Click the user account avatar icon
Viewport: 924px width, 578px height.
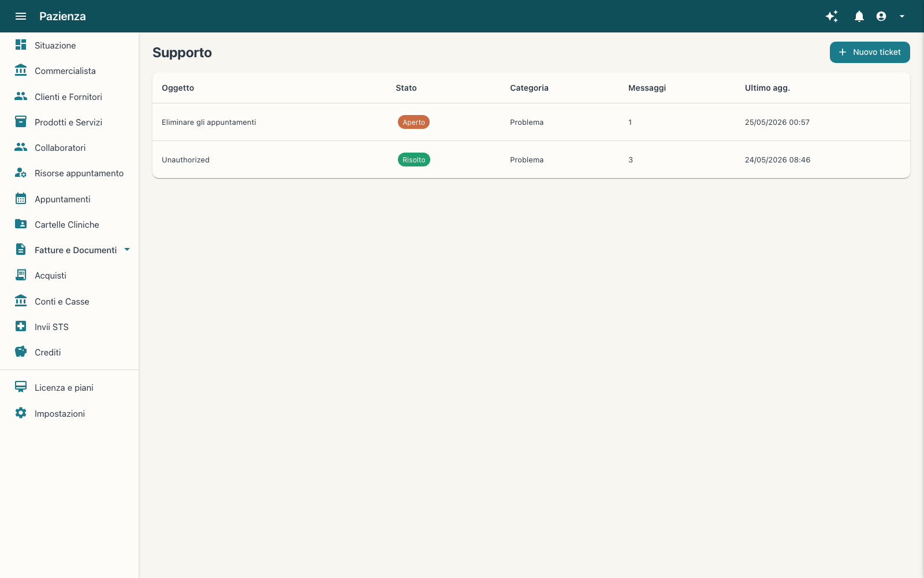[x=881, y=16]
